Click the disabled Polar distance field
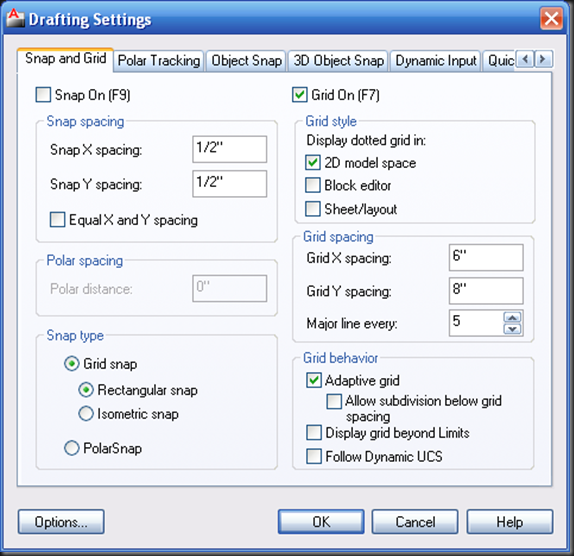The height and width of the screenshot is (556, 574). pyautogui.click(x=230, y=289)
